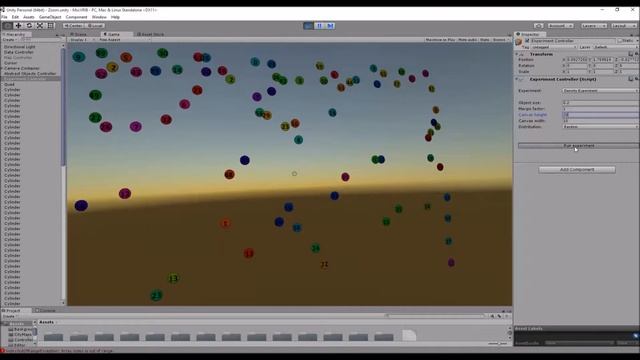Image resolution: width=640 pixels, height=360 pixels.
Task: Open the Hierarchy Create dropdown
Action: click(10, 40)
